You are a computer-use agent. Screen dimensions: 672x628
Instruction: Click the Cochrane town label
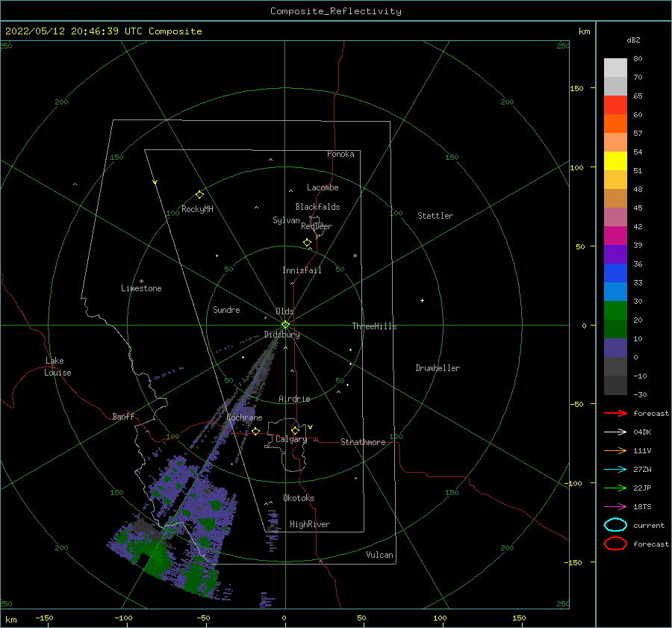pos(244,417)
